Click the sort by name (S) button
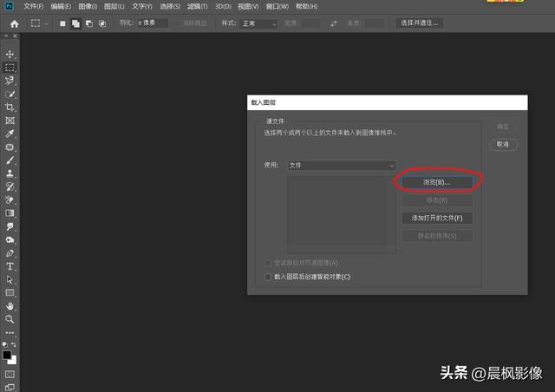 coord(437,236)
